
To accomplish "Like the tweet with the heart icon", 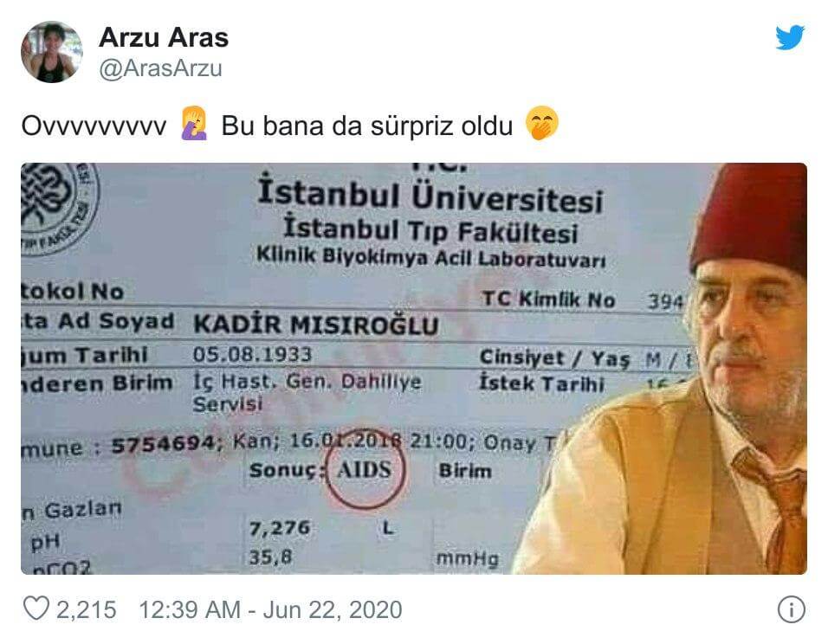I will [x=36, y=609].
